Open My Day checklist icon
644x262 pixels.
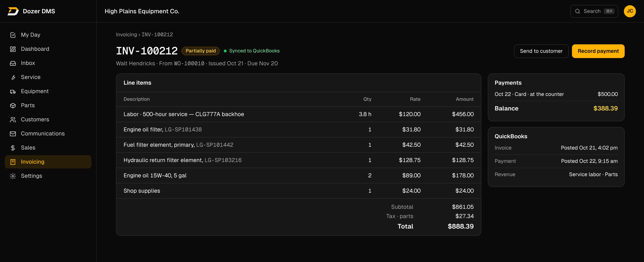click(x=13, y=35)
